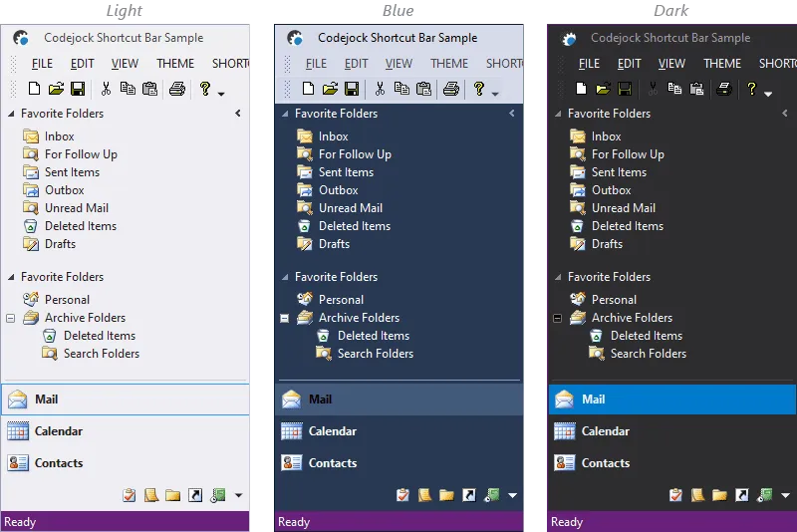
Task: Click Copy icon in Blue theme toolbar
Action: coord(401,89)
